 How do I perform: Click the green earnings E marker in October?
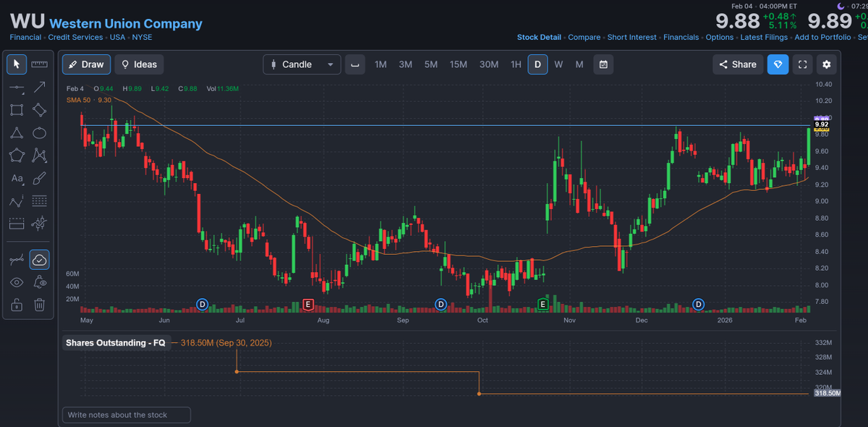click(x=543, y=304)
